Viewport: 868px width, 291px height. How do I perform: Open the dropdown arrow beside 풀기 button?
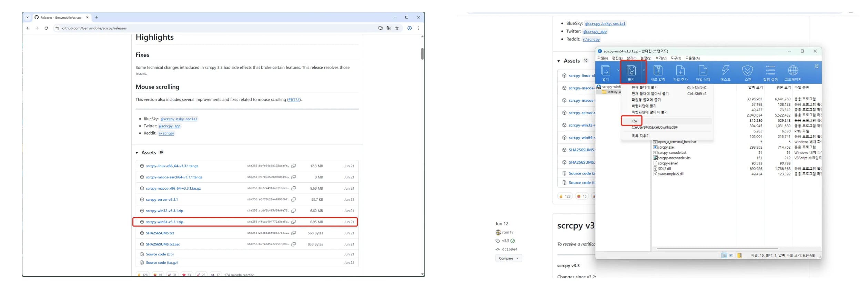[x=643, y=70]
